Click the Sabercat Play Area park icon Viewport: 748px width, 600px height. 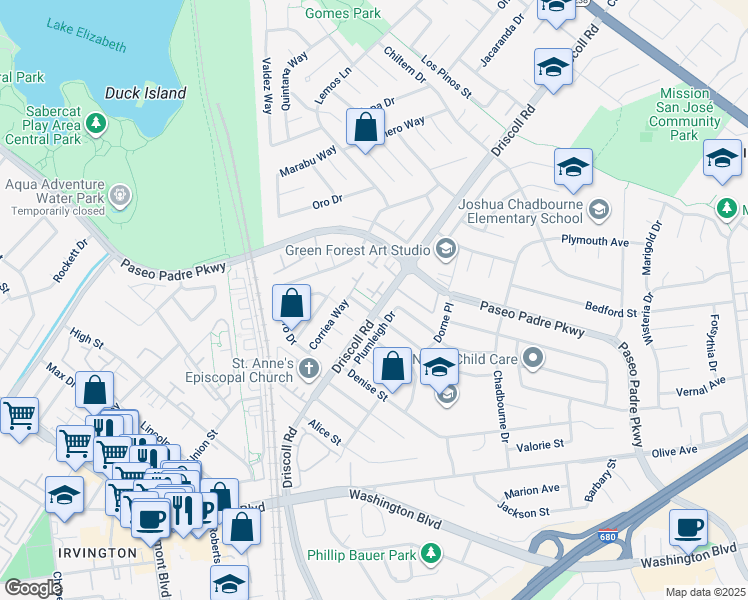coord(96,124)
